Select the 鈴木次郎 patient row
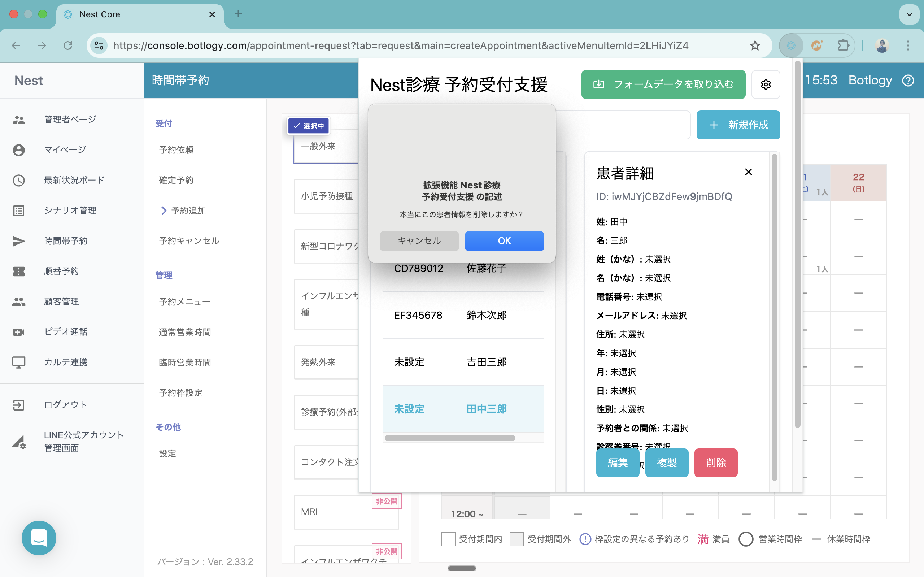 coord(463,315)
